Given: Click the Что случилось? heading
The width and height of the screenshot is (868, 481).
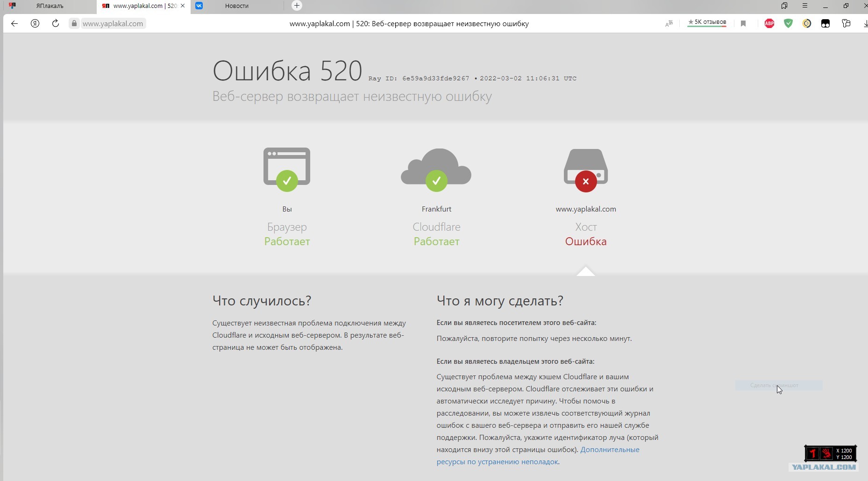Looking at the screenshot, I should pos(262,300).
